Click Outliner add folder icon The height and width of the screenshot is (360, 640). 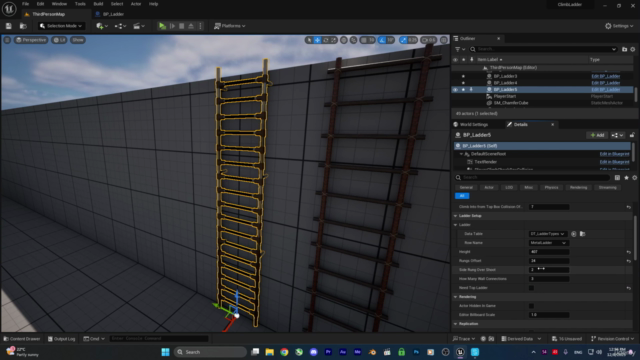624,49
